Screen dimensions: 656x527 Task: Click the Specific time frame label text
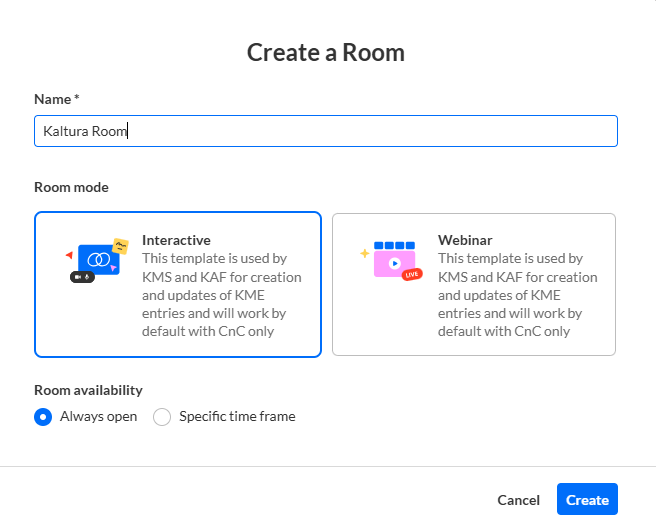click(237, 417)
